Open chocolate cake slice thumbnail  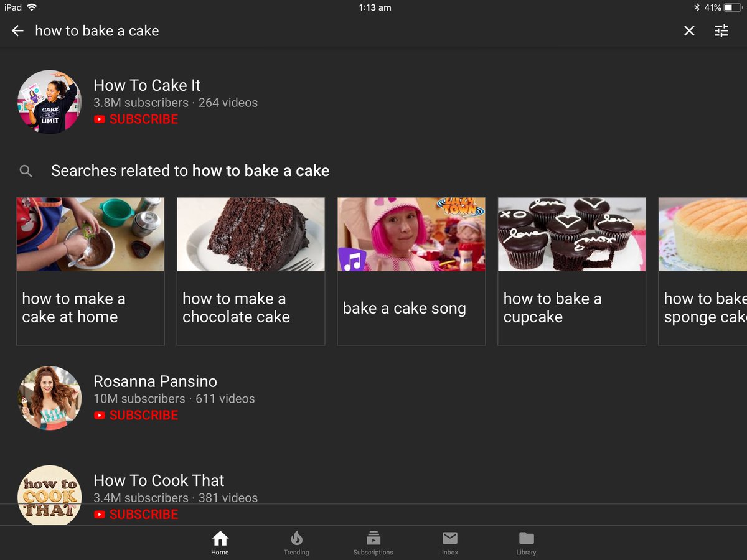coord(251,234)
